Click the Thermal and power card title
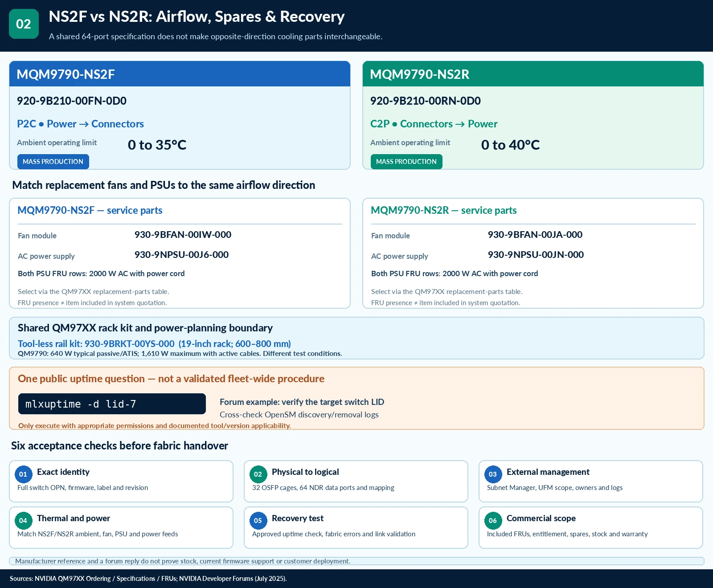Image resolution: width=713 pixels, height=588 pixels. point(74,519)
